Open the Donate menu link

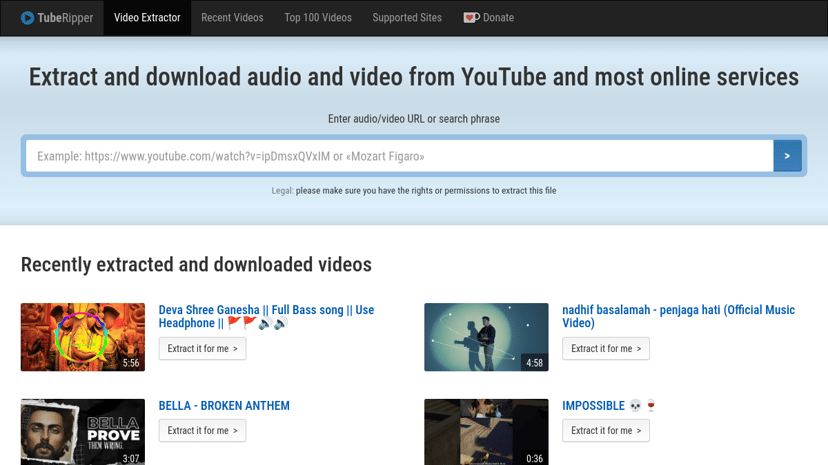488,18
